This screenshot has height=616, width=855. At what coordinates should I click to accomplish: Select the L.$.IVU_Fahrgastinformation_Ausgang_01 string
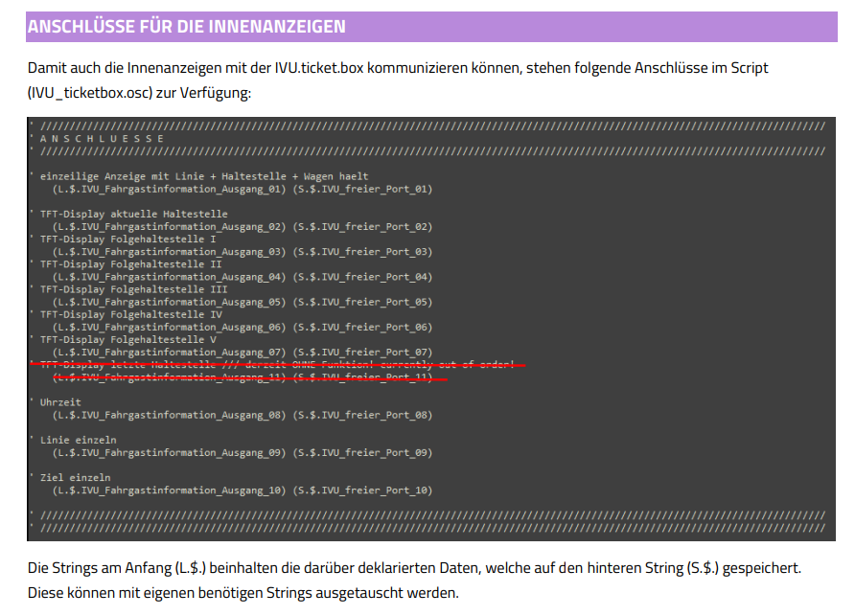click(x=170, y=189)
